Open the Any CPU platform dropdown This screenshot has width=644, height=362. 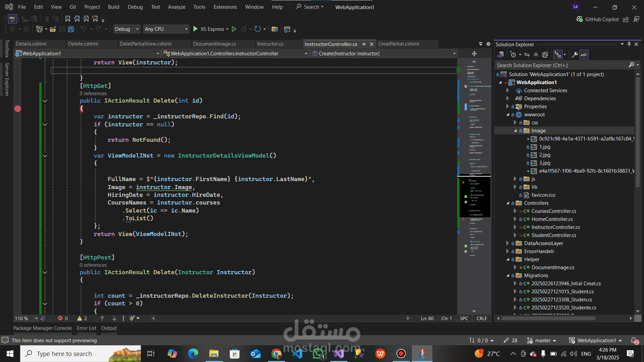(x=166, y=29)
